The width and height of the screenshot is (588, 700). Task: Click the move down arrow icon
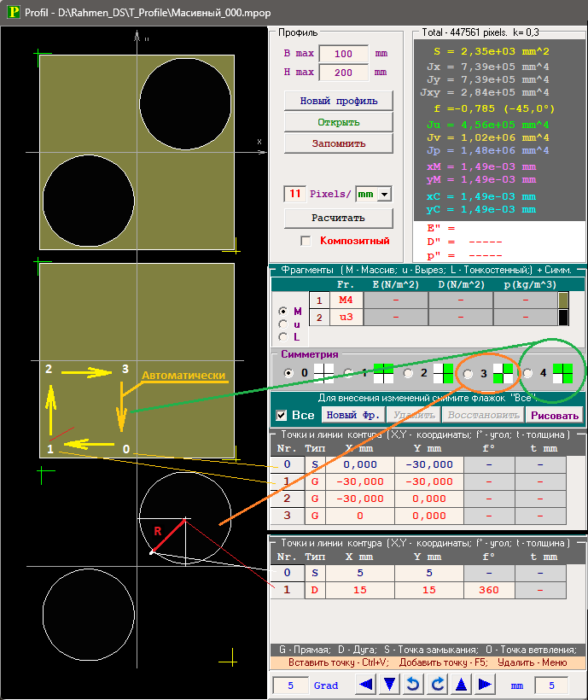tap(390, 685)
